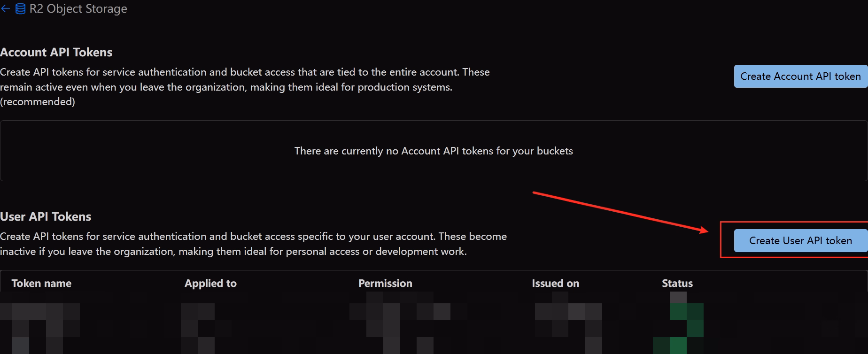Viewport: 868px width, 354px height.
Task: Sort by Token name column header
Action: pyautogui.click(x=41, y=283)
